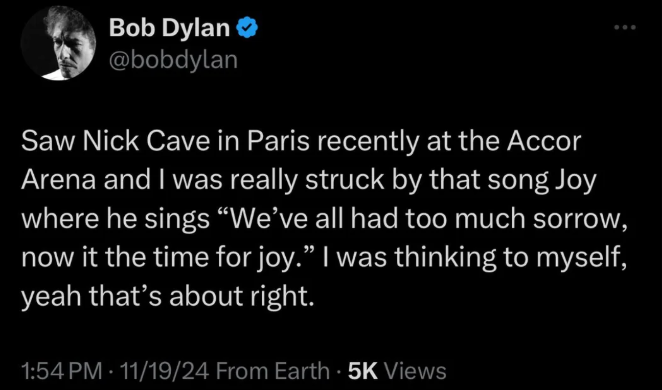This screenshot has width=662, height=390.
Task: Click the 1:54 PM timestamp
Action: pyautogui.click(x=62, y=371)
